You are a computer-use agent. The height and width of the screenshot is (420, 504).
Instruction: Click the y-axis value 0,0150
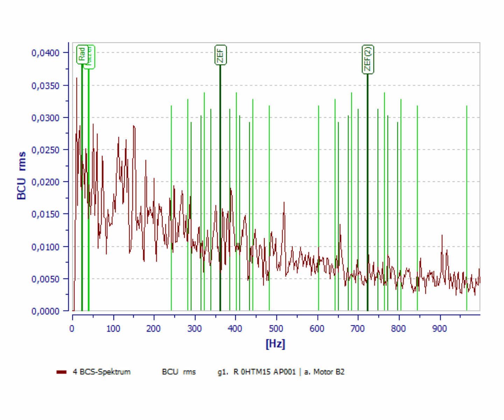point(45,214)
